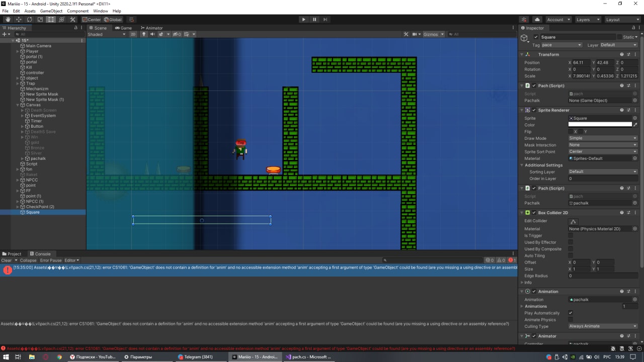This screenshot has width=644, height=362.
Task: Toggle grid snapping icon in toolbar
Action: pyautogui.click(x=131, y=20)
